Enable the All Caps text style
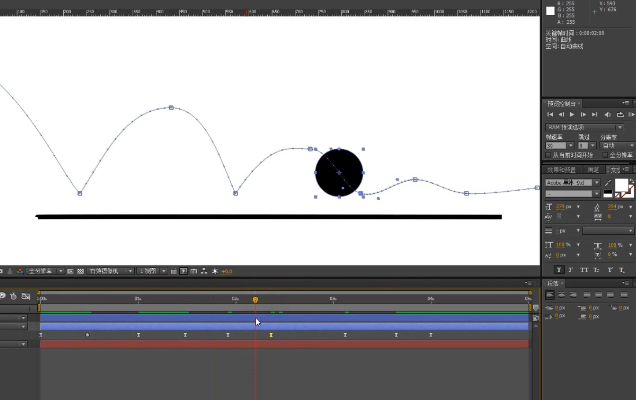 pos(585,269)
